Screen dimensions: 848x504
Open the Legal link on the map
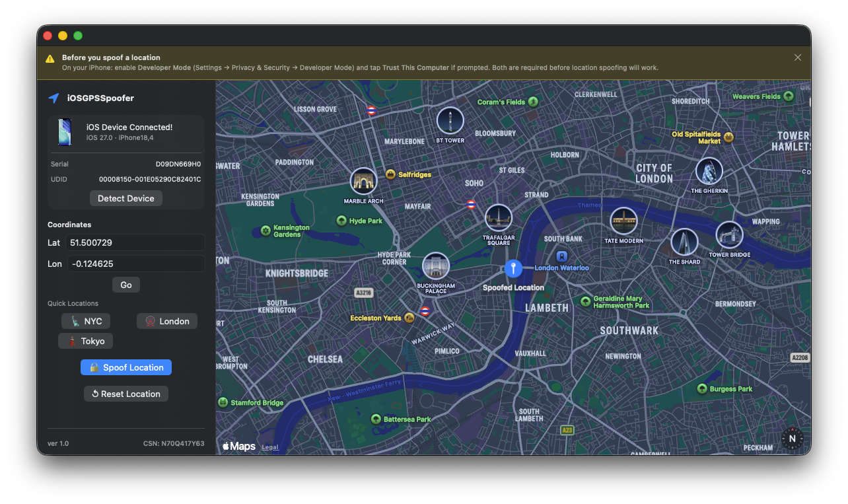(270, 447)
